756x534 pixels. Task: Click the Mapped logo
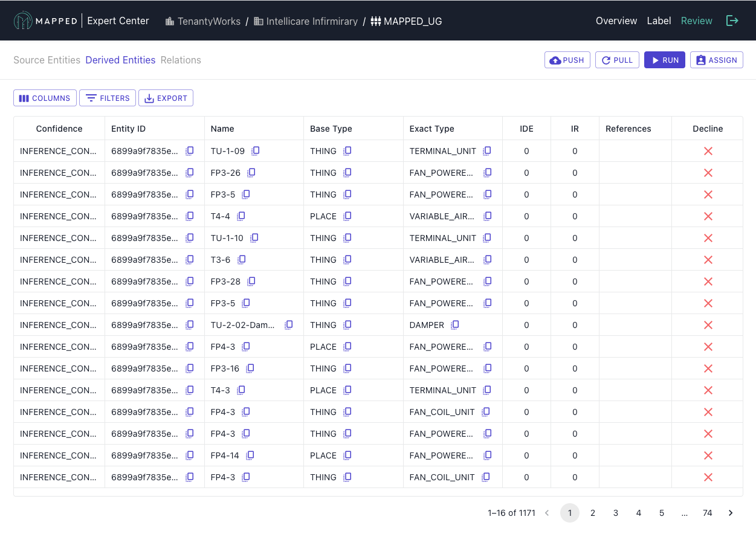[46, 21]
